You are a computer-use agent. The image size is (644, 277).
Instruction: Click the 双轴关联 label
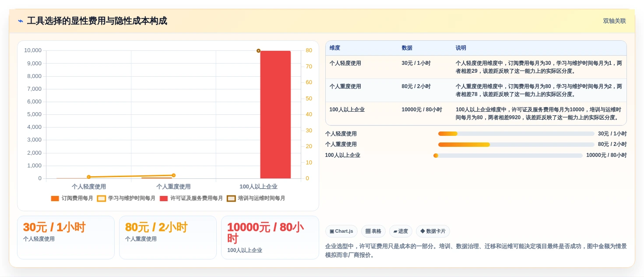[614, 21]
